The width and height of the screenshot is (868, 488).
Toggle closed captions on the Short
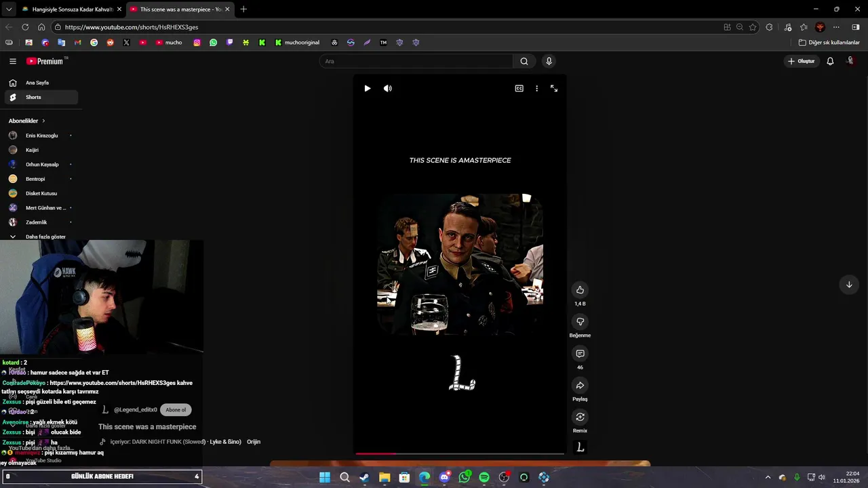coord(519,88)
